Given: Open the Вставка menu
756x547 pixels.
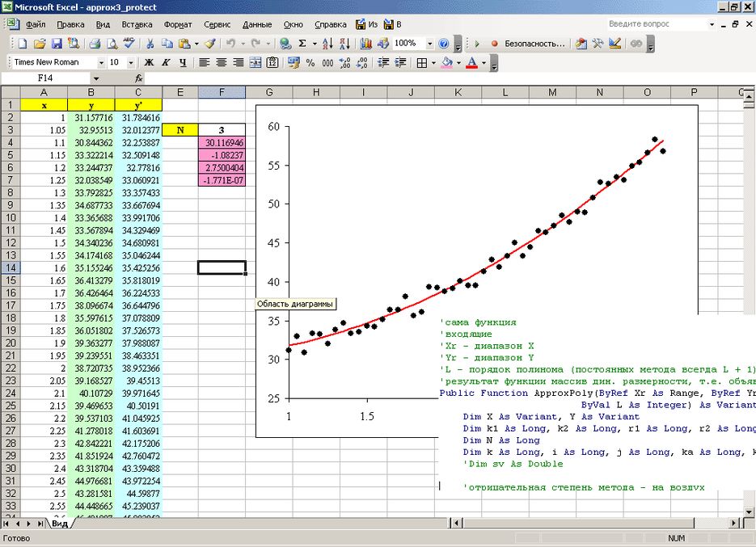Looking at the screenshot, I should click(137, 24).
